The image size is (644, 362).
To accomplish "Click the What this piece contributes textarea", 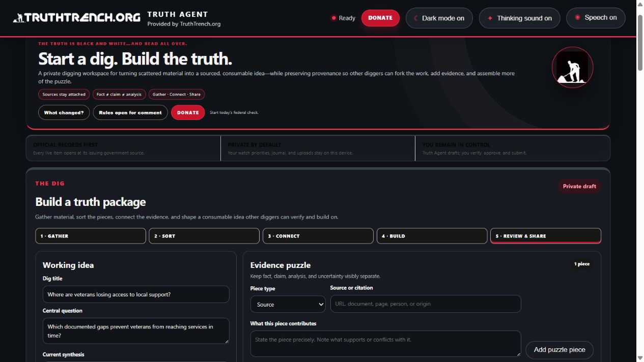I will (385, 344).
